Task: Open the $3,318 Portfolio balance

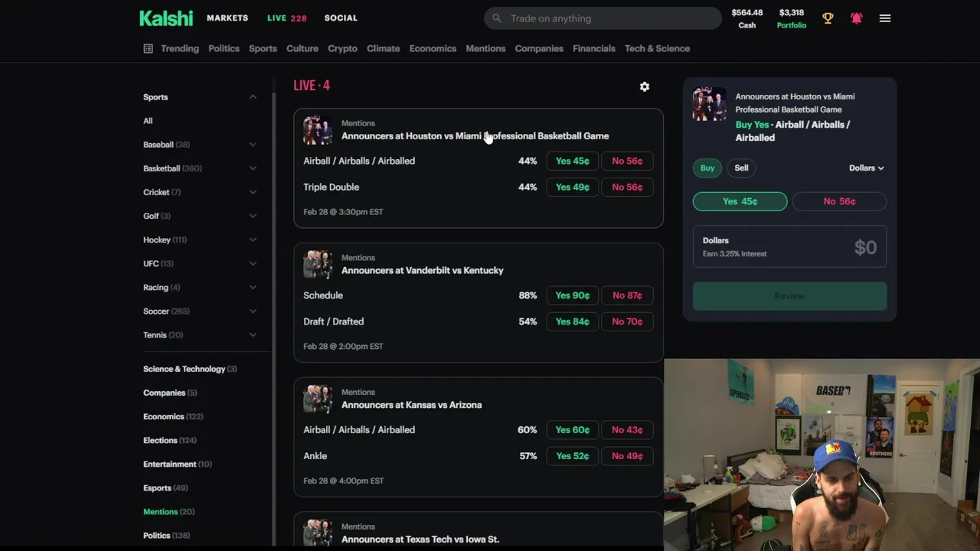Action: click(x=792, y=18)
